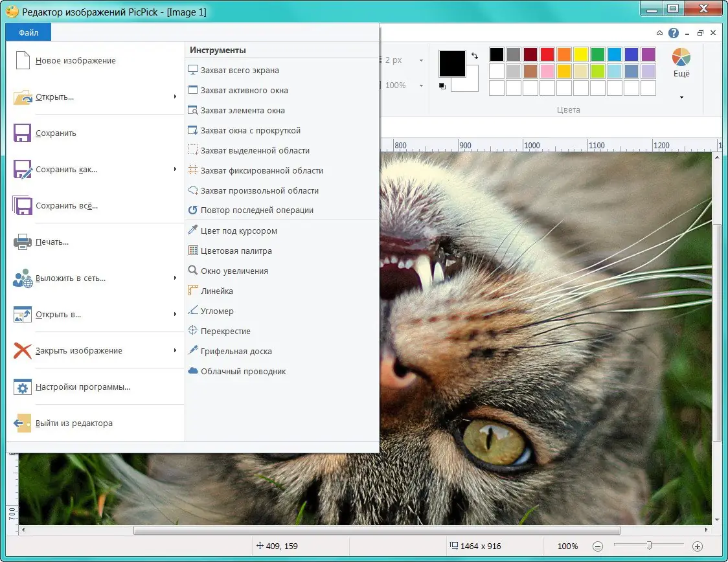Click the Save As floppy-with-pencil icon
This screenshot has width=728, height=562.
click(x=22, y=170)
